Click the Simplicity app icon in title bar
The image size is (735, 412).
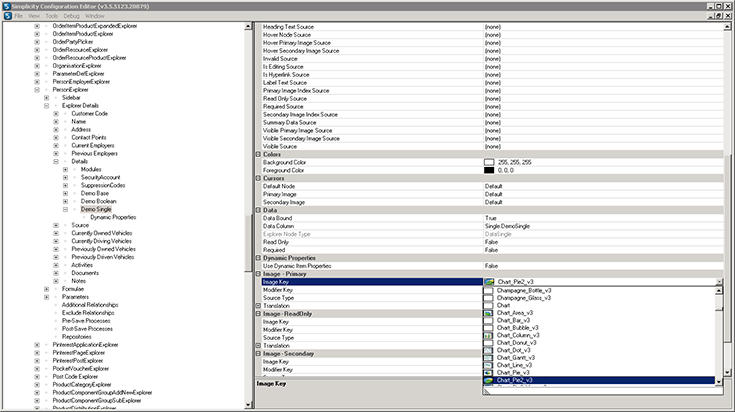pyautogui.click(x=7, y=5)
